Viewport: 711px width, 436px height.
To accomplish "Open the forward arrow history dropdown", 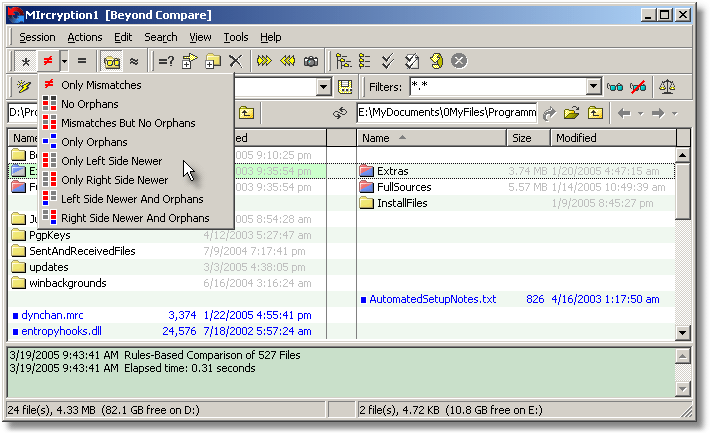I will tap(674, 114).
